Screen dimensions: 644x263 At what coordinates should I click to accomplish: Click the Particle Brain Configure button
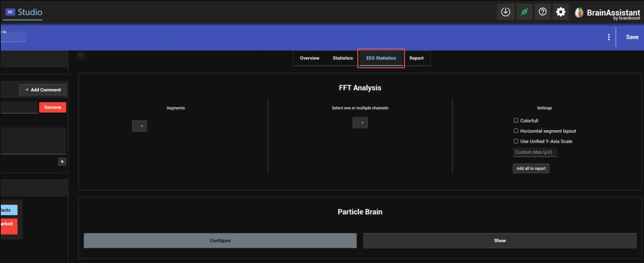click(x=220, y=241)
